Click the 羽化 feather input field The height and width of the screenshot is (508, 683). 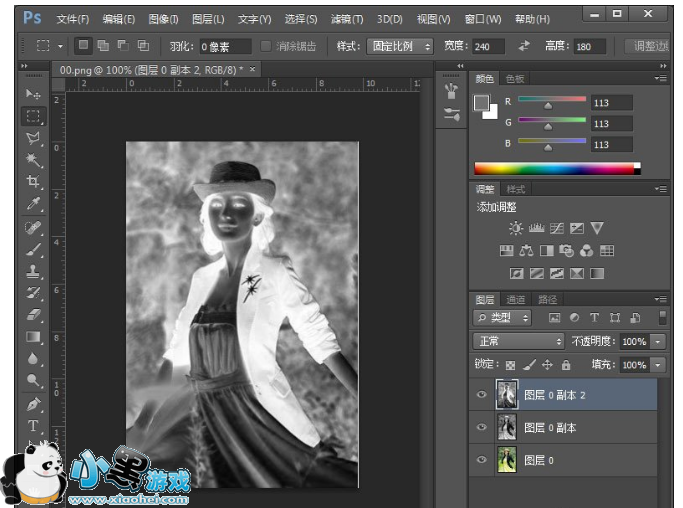click(x=224, y=47)
